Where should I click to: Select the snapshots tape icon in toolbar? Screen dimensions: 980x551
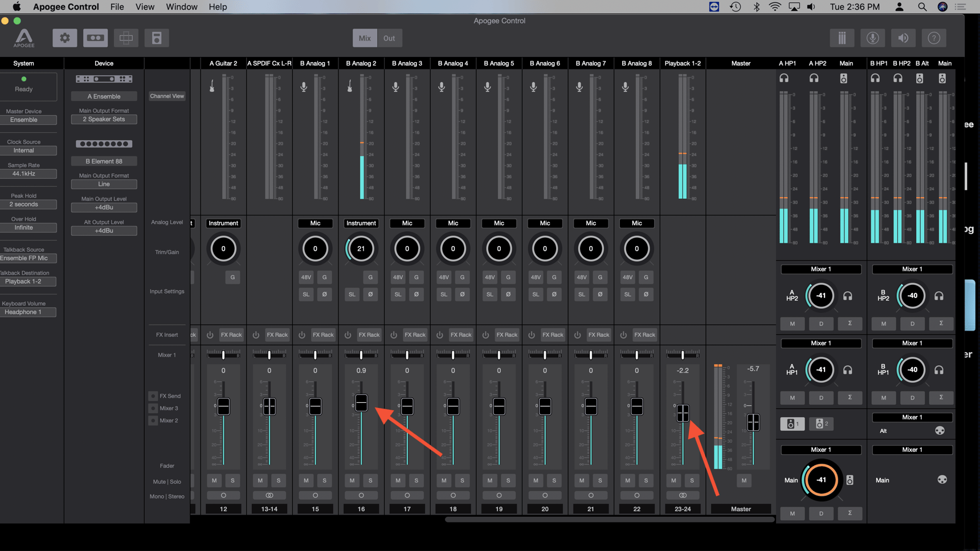(x=95, y=38)
